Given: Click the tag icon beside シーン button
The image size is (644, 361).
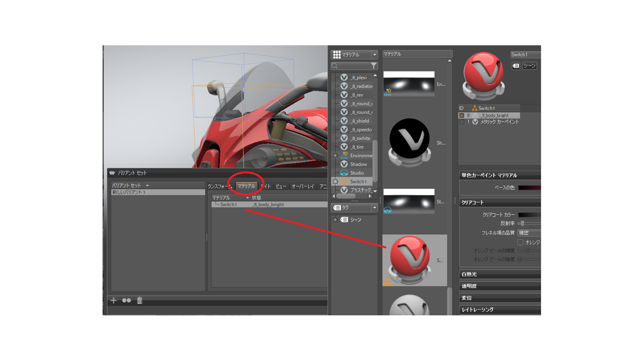Looking at the screenshot, I should point(516,66).
